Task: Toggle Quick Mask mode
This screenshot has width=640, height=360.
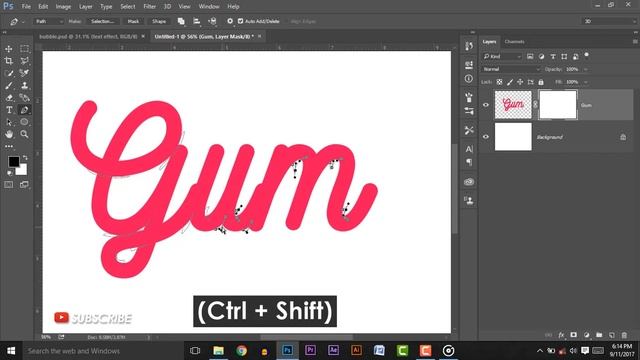Action: point(9,185)
